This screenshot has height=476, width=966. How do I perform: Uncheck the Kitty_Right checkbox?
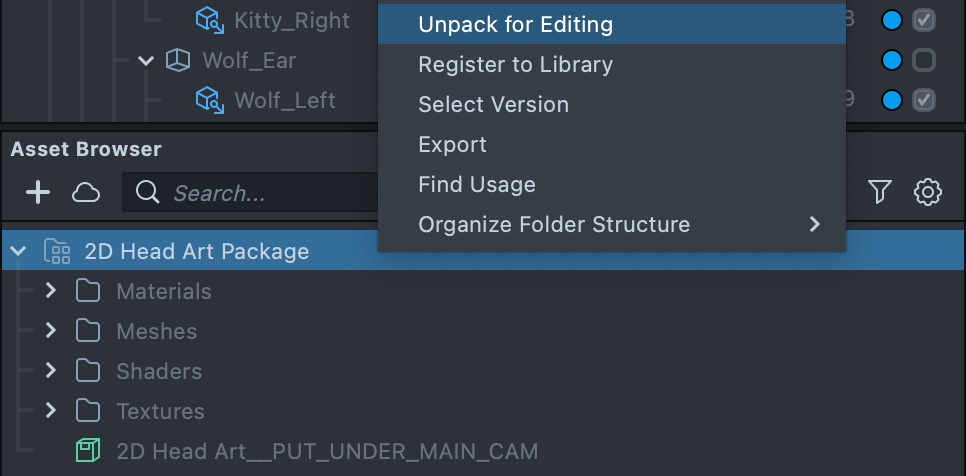[924, 20]
